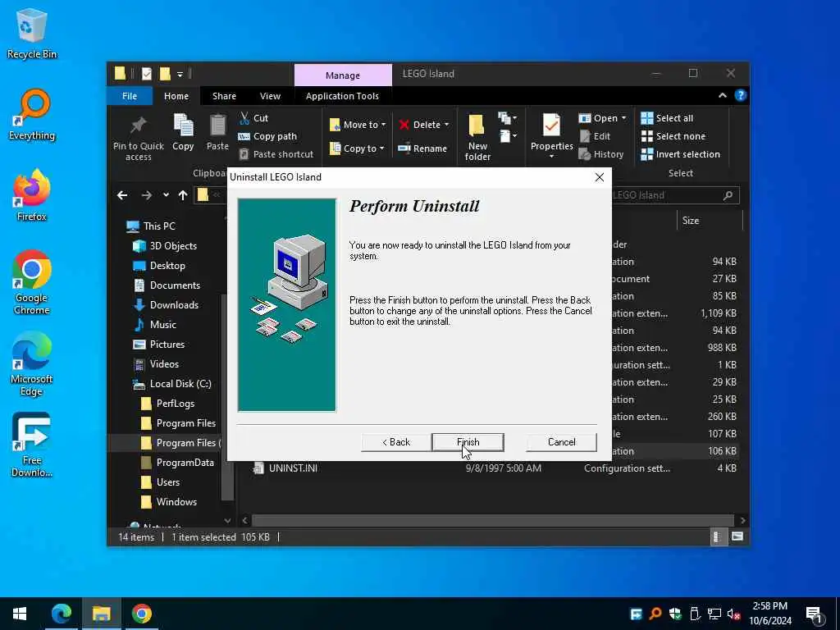Viewport: 840px width, 630px height.
Task: Open Explorer help question mark icon
Action: click(x=741, y=95)
